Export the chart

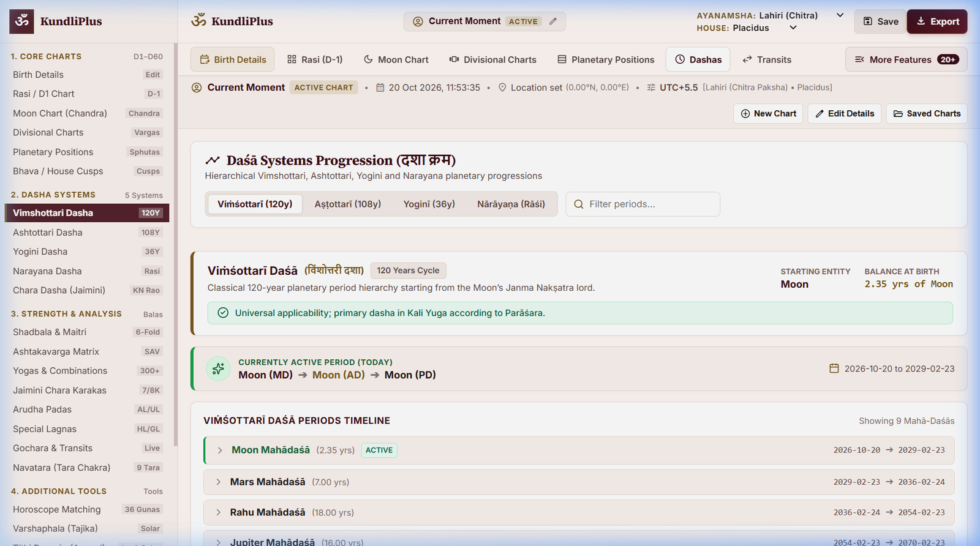click(937, 21)
